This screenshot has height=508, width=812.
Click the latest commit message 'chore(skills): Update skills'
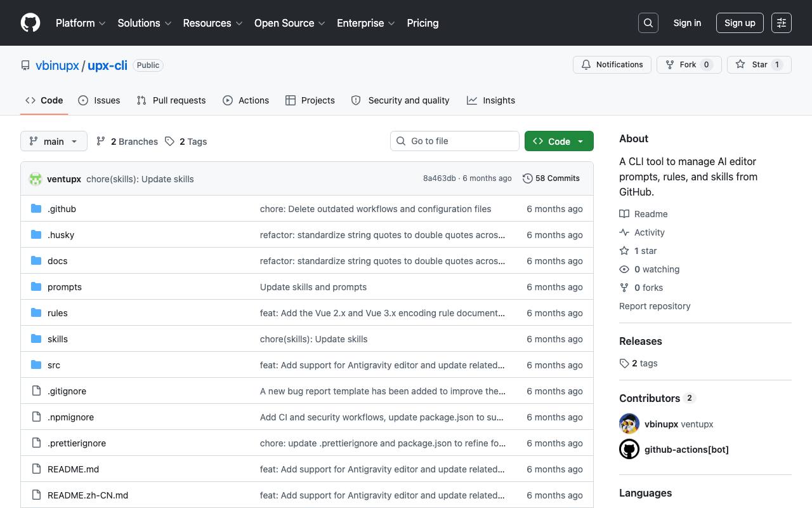140,179
